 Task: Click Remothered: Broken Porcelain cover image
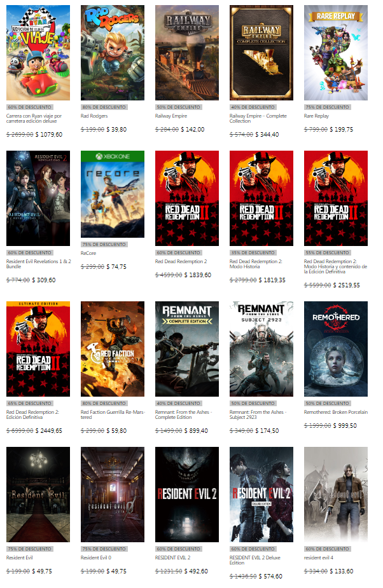[336, 349]
